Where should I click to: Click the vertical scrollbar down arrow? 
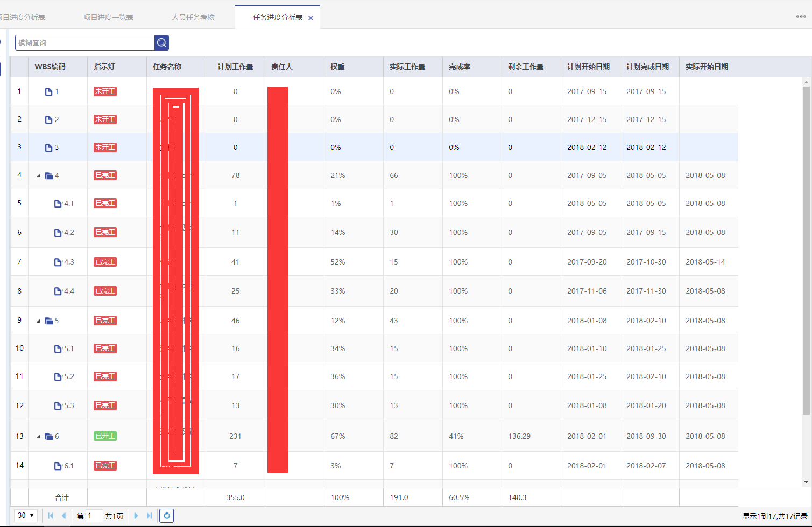[806, 482]
